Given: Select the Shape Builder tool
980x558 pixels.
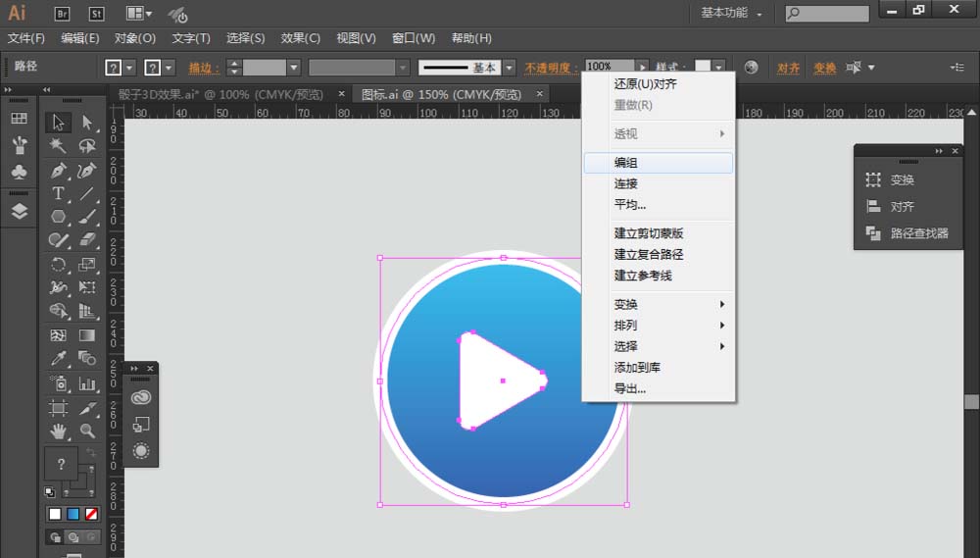Looking at the screenshot, I should pyautogui.click(x=58, y=311).
